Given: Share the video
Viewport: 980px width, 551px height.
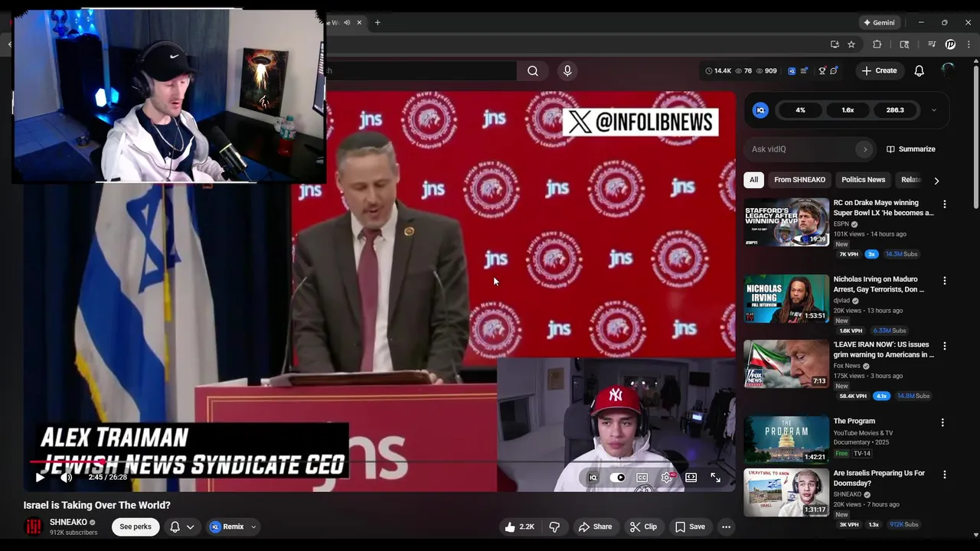Looking at the screenshot, I should (x=595, y=527).
